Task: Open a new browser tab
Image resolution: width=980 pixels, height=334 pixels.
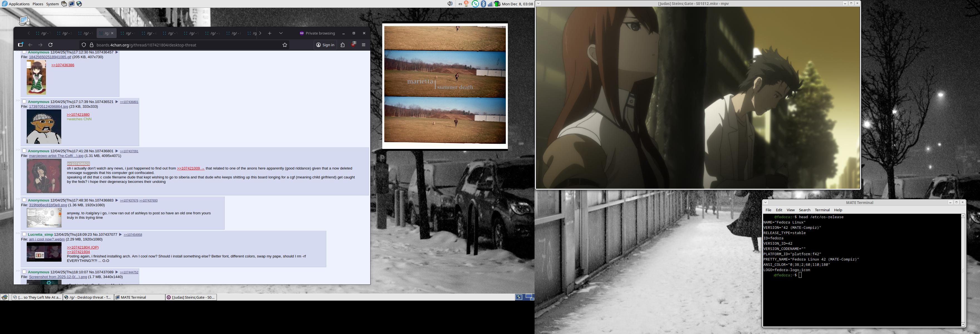Action: (x=269, y=33)
